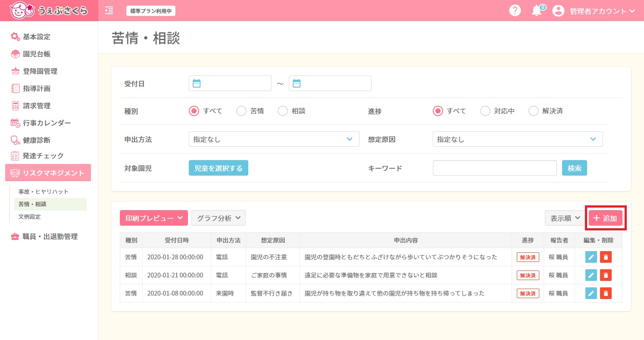
Task: Click the リスクマネジメント hands icon
Action: click(15, 173)
